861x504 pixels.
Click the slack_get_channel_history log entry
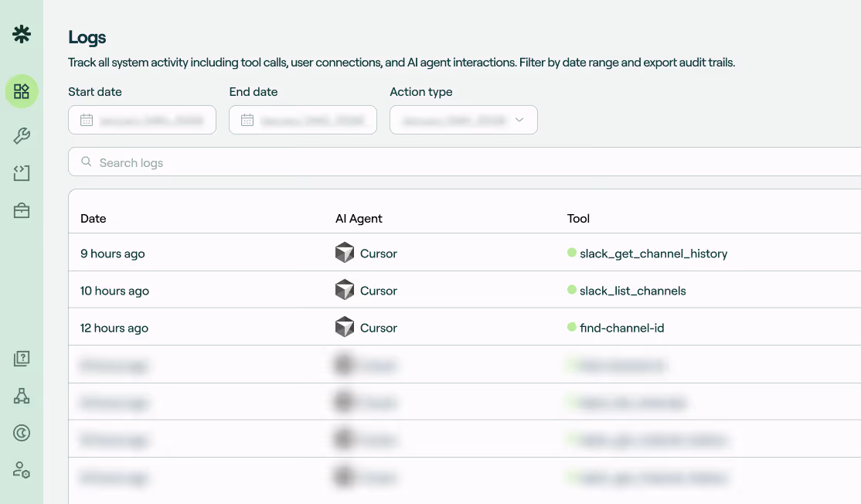654,253
